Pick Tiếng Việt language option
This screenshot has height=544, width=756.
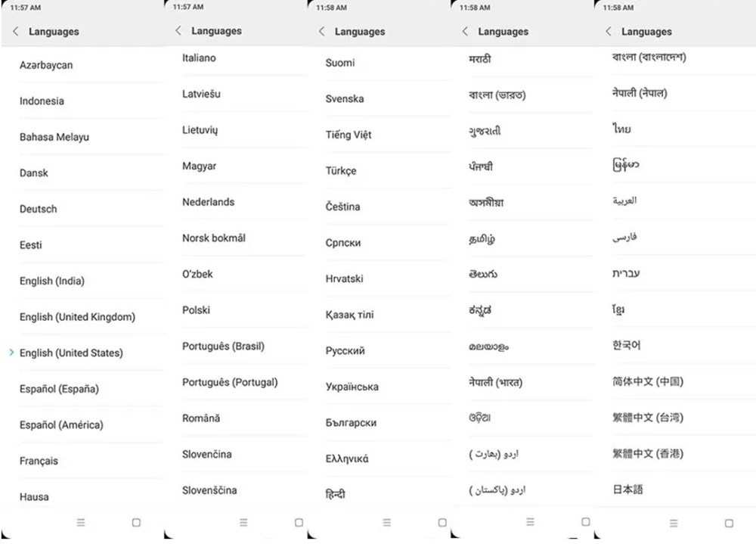[x=349, y=135]
